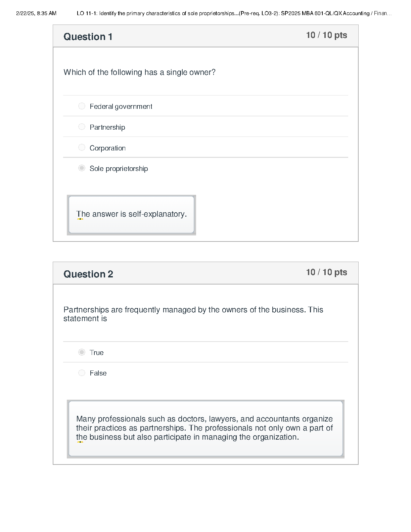Screen dimensions: 411x532
Task: Select True for Question 2
Action: [82, 352]
